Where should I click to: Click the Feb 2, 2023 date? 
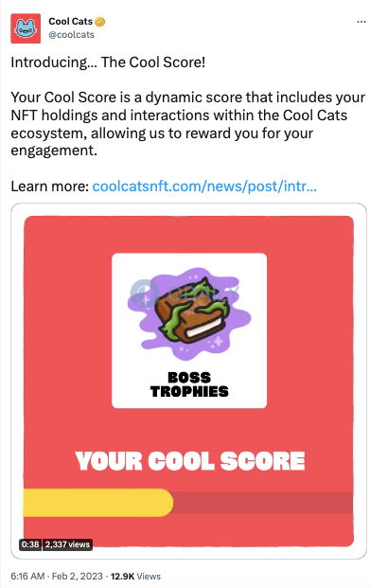tap(78, 577)
